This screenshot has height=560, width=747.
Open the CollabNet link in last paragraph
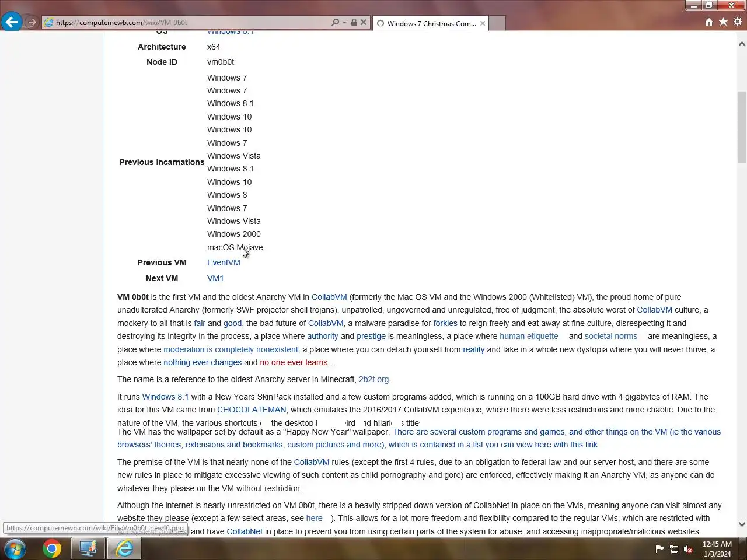point(245,531)
